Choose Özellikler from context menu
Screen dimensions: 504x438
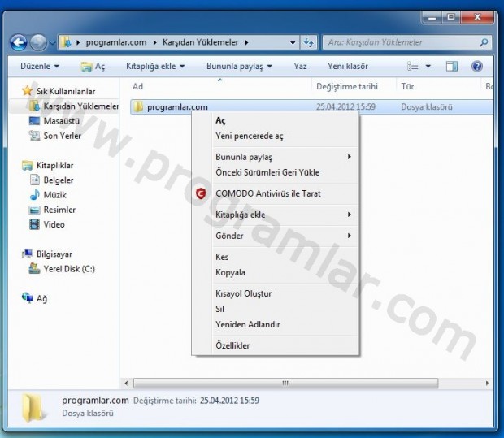coord(275,346)
